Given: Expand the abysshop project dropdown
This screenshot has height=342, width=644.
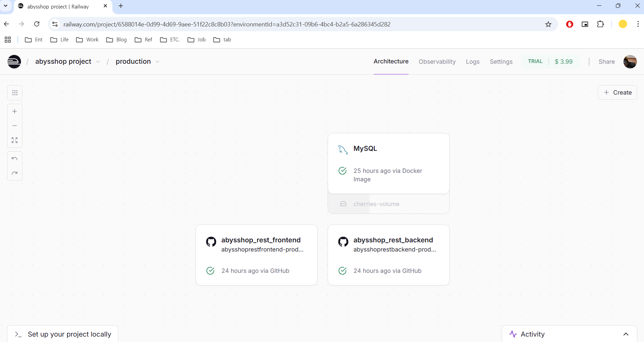Looking at the screenshot, I should (x=98, y=62).
